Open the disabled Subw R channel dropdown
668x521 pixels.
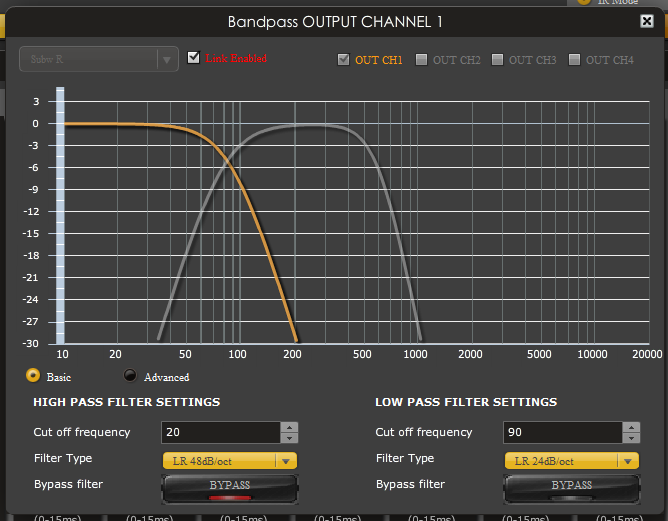(x=99, y=59)
